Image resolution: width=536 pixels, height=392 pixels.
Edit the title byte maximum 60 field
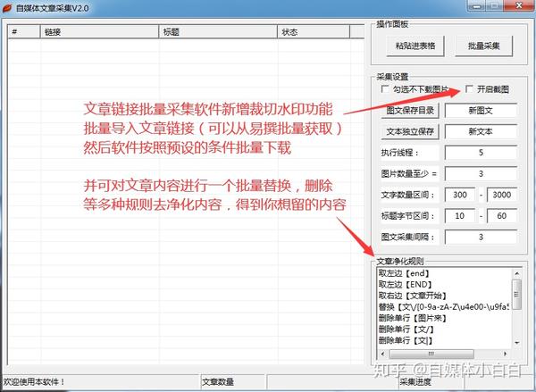click(501, 216)
